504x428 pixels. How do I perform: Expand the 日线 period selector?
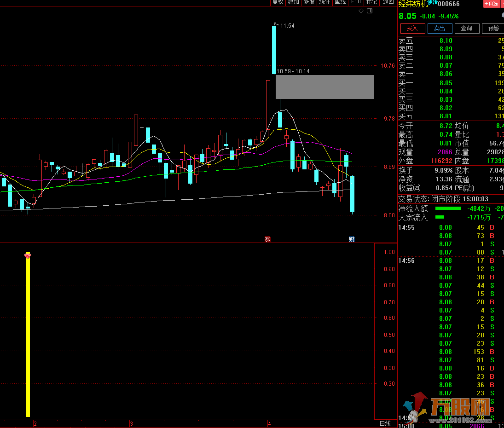(385, 423)
